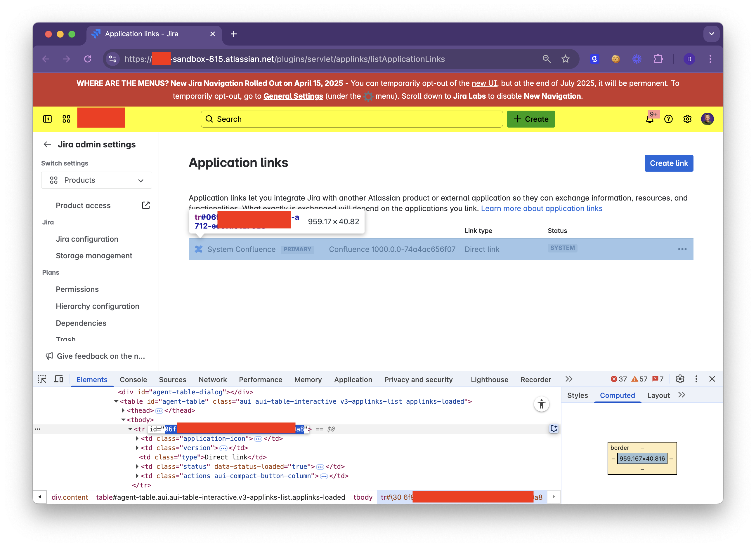Switch to the Computed styles tab

tap(617, 396)
